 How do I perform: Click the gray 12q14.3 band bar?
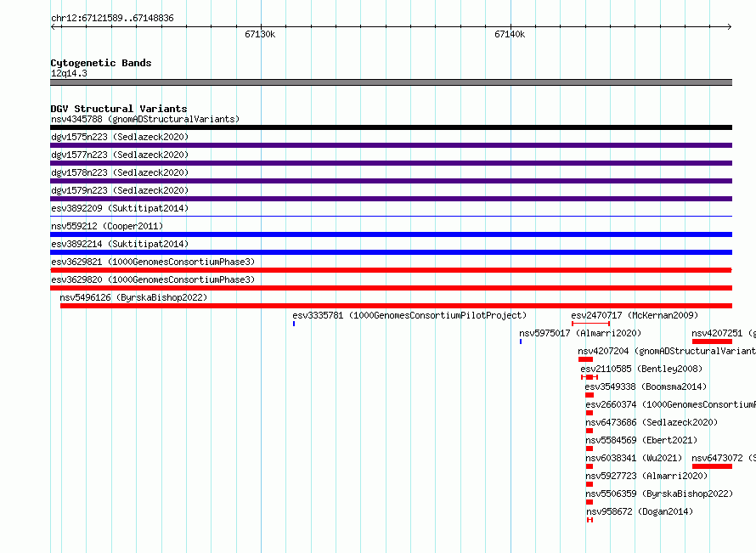click(x=391, y=82)
